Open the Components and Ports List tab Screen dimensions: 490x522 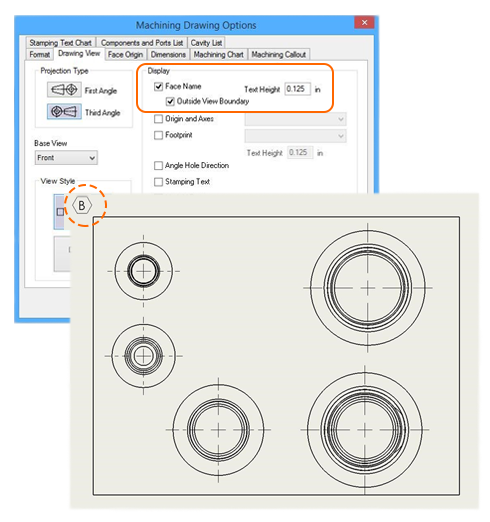[142, 43]
